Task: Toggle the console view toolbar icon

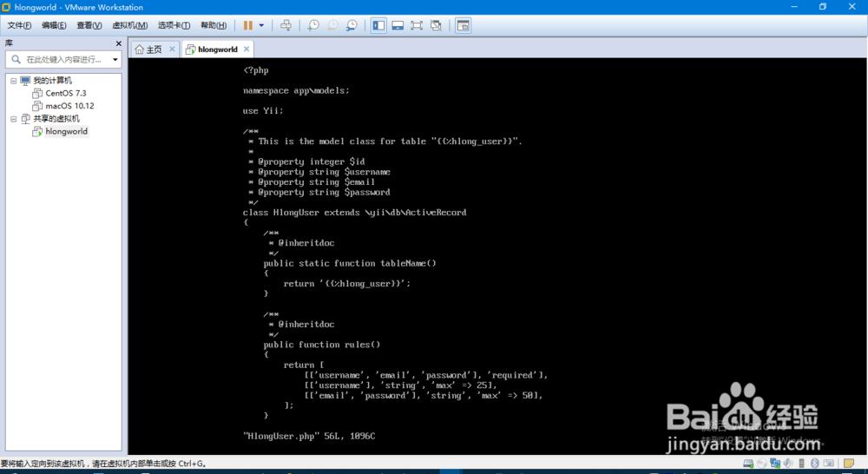Action: (x=463, y=25)
